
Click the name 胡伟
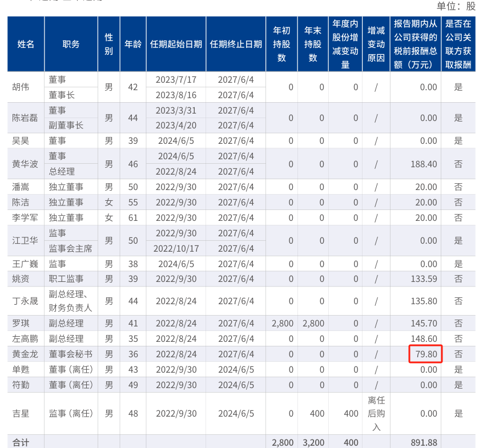(x=21, y=87)
